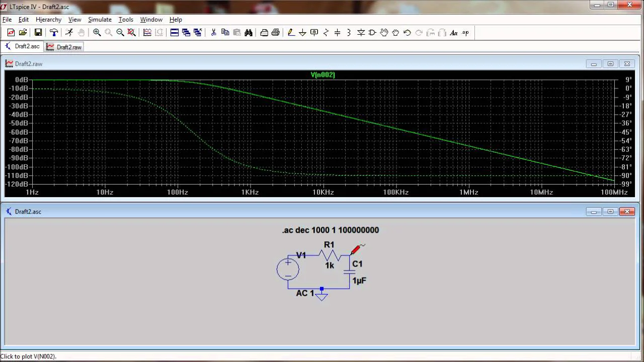Open the Simulate menu
Viewport: 644px width, 362px height.
tap(100, 20)
